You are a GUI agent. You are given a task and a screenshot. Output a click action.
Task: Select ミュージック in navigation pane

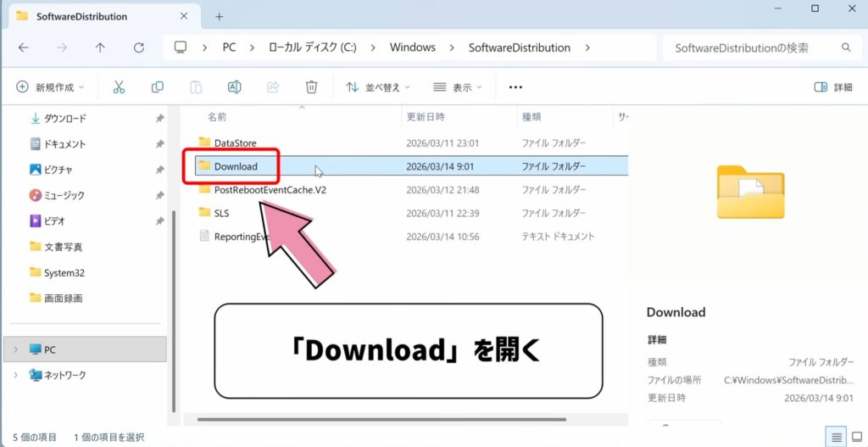pos(57,196)
